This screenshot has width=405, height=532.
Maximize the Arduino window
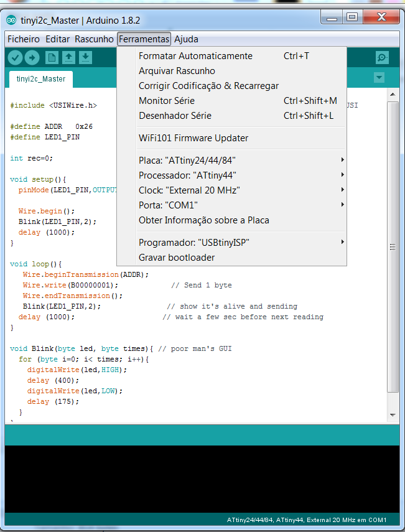click(x=352, y=17)
